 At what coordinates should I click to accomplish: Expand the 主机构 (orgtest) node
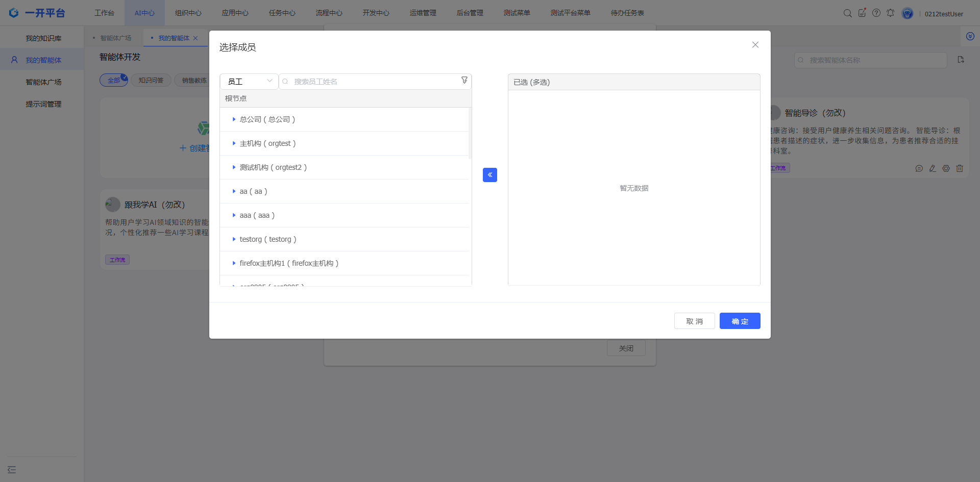tap(234, 143)
